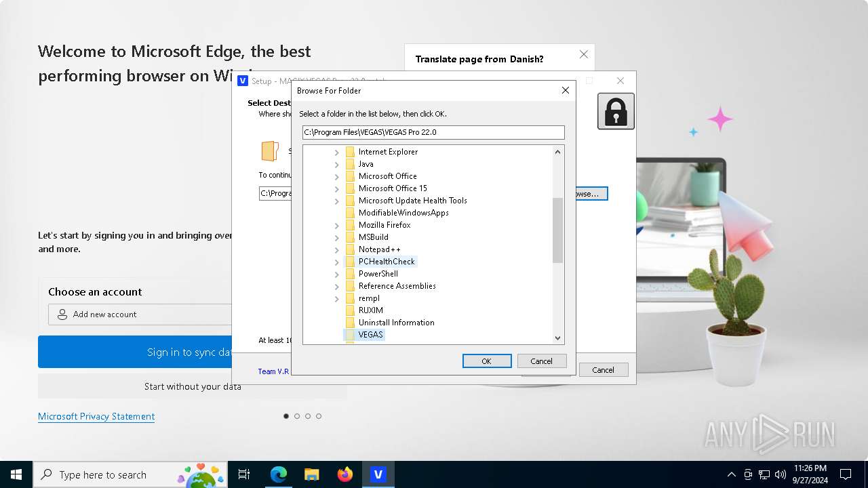Go to the first welcome page dot
The image size is (868, 488).
(286, 416)
